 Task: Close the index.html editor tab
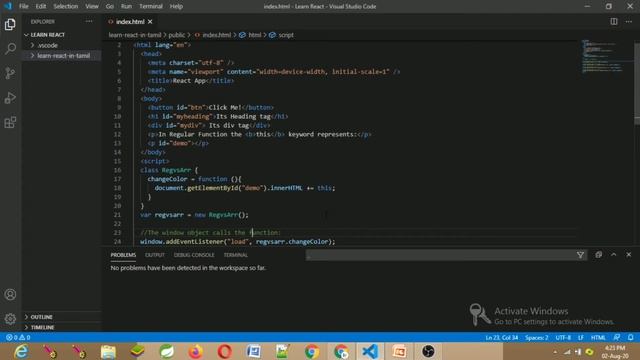click(150, 22)
